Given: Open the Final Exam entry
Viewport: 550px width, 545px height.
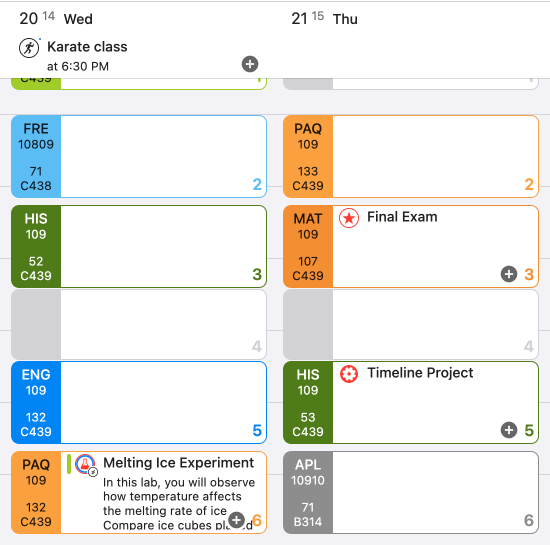Looking at the screenshot, I should coord(402,217).
